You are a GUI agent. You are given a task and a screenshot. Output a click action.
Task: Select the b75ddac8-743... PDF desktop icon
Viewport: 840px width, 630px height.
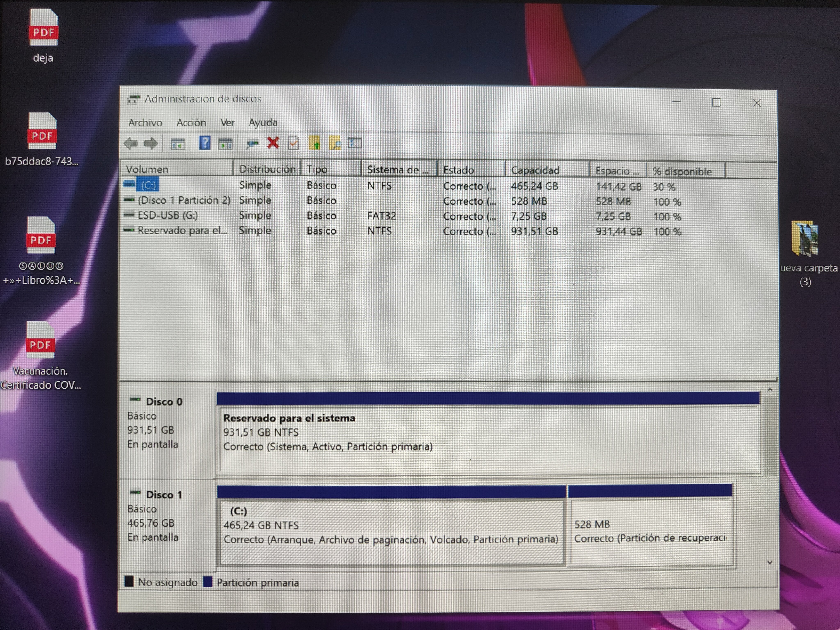[42, 131]
